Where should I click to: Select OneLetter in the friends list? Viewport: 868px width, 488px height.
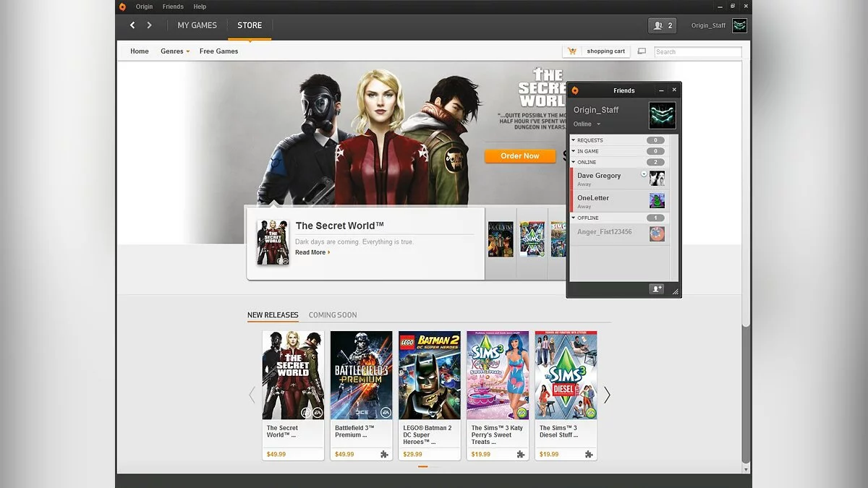(x=619, y=201)
